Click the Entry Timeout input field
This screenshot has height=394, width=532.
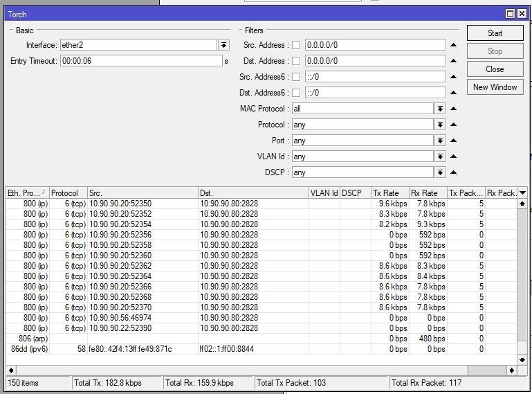coord(140,61)
